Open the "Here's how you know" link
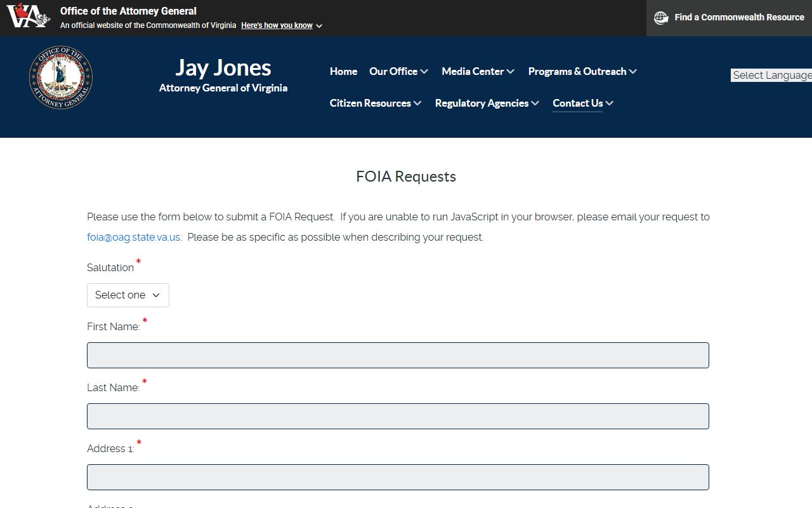The height and width of the screenshot is (508, 812). pyautogui.click(x=277, y=25)
